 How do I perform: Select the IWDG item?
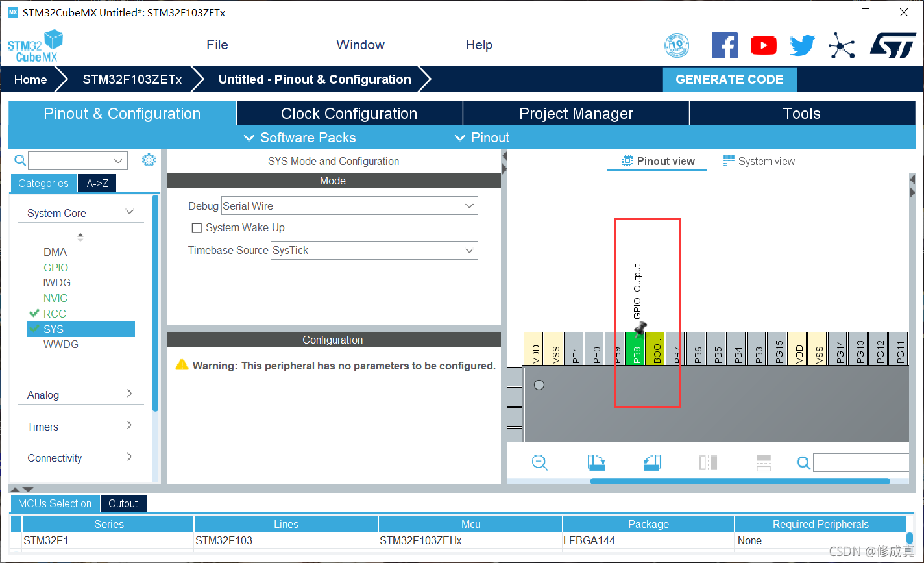(57, 282)
